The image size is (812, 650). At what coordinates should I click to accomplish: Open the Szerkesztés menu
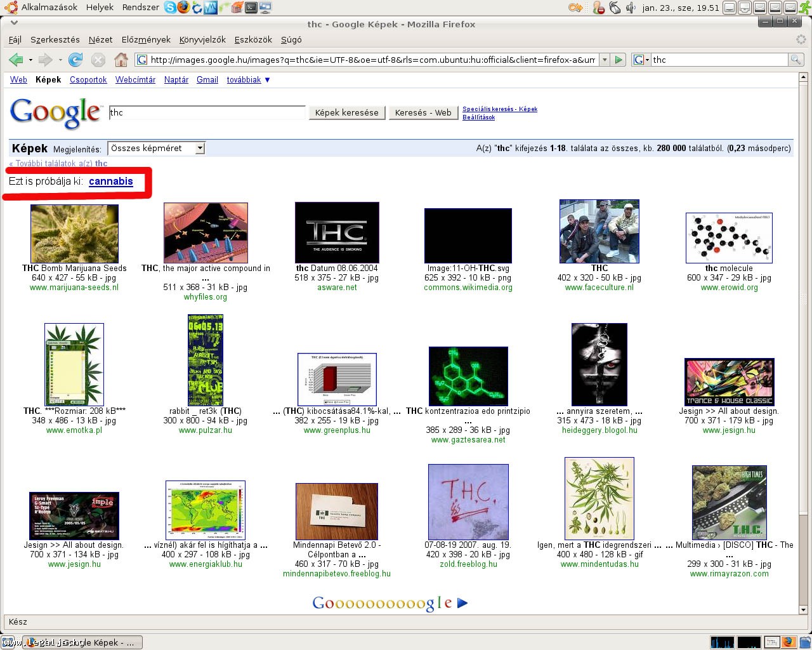(x=55, y=39)
